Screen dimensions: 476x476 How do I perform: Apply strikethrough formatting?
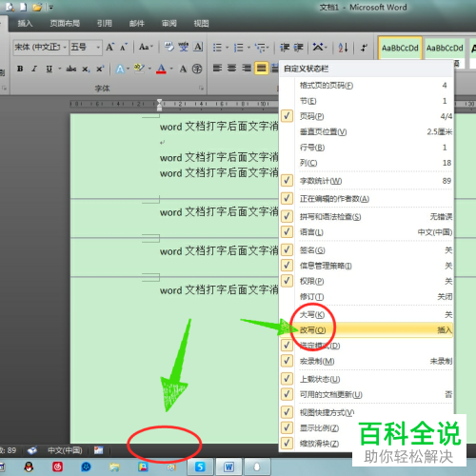pyautogui.click(x=71, y=69)
